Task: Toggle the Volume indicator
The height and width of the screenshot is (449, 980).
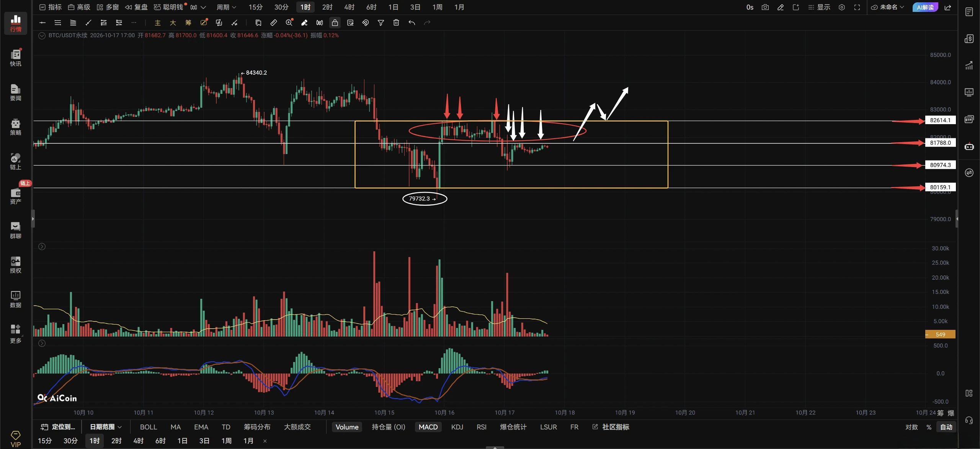Action: 347,427
